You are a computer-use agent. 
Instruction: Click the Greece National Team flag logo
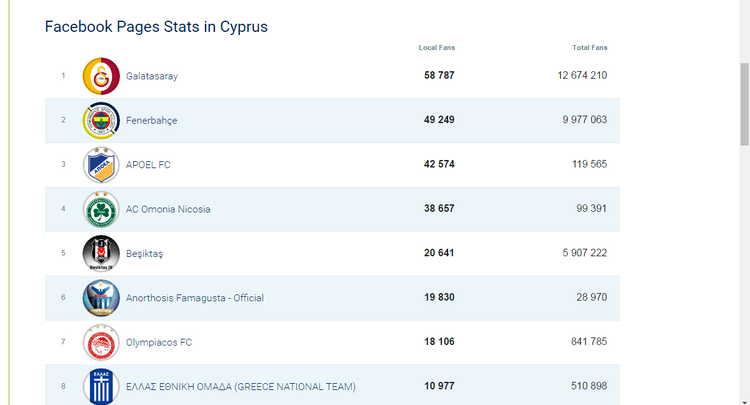(101, 386)
